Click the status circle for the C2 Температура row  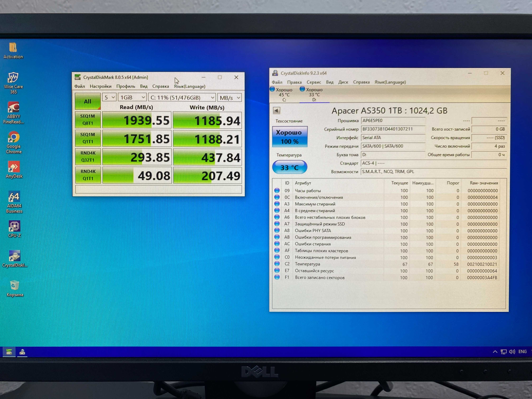pos(277,264)
